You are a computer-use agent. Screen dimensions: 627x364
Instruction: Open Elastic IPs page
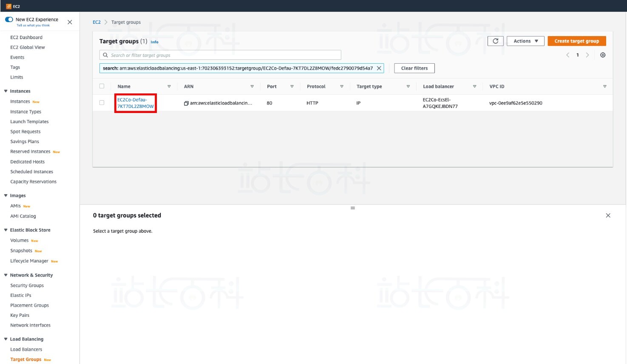click(x=21, y=296)
